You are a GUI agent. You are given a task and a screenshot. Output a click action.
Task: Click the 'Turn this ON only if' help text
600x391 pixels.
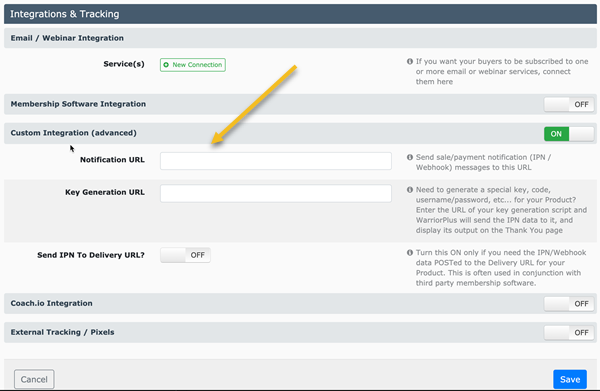tap(501, 268)
